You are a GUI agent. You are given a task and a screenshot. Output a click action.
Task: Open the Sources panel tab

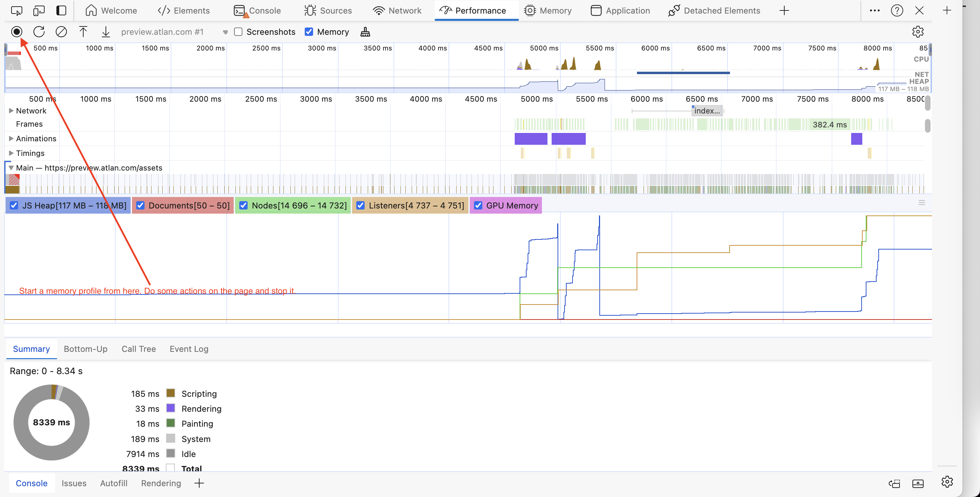pyautogui.click(x=328, y=10)
